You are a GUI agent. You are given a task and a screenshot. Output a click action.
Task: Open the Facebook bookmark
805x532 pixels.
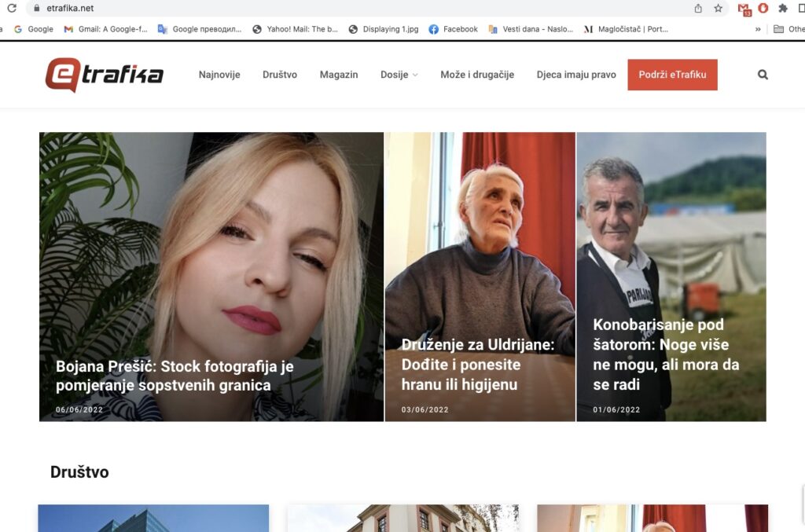pyautogui.click(x=453, y=29)
